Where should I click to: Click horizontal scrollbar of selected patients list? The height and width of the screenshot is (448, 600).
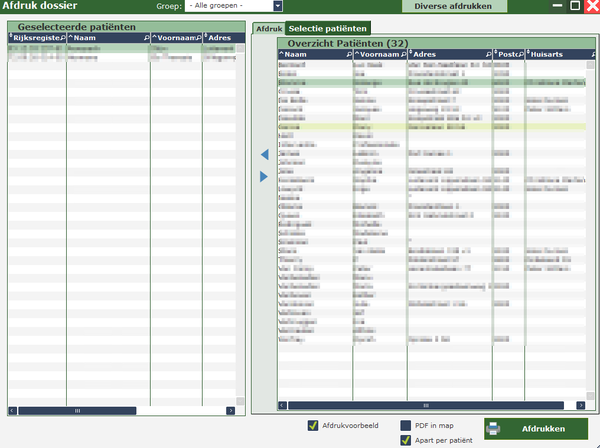click(76, 410)
